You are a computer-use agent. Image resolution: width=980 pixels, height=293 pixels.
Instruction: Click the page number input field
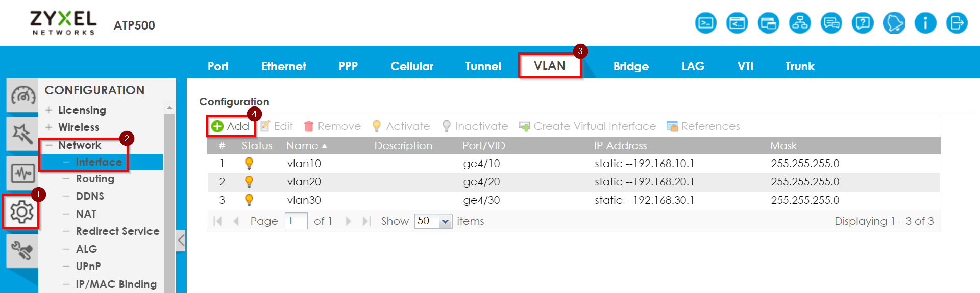(x=296, y=221)
